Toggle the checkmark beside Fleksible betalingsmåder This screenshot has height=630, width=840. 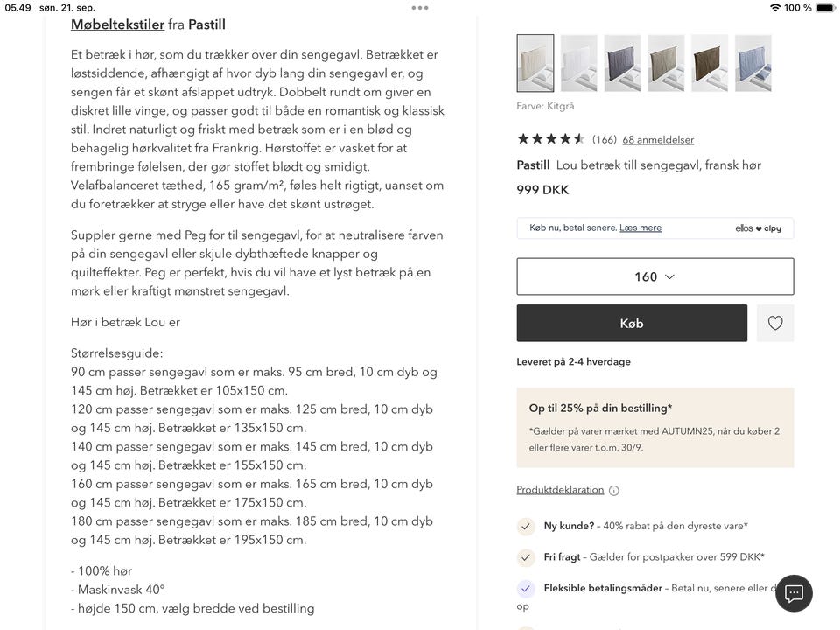click(526, 587)
